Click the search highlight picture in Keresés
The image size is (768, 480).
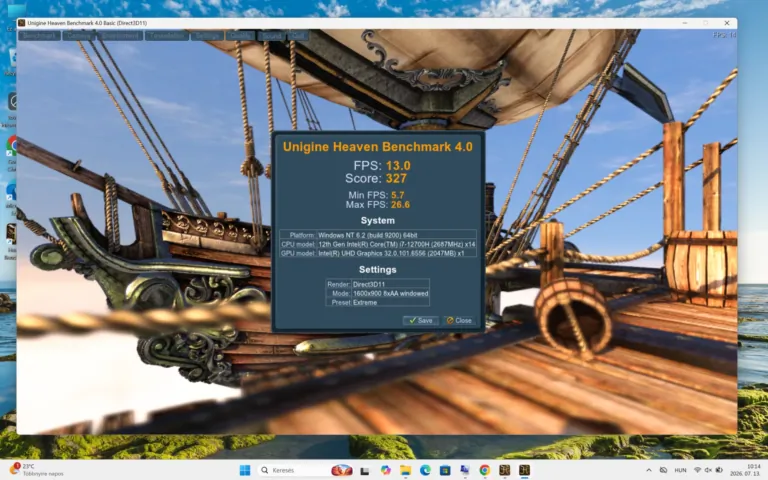pyautogui.click(x=342, y=470)
